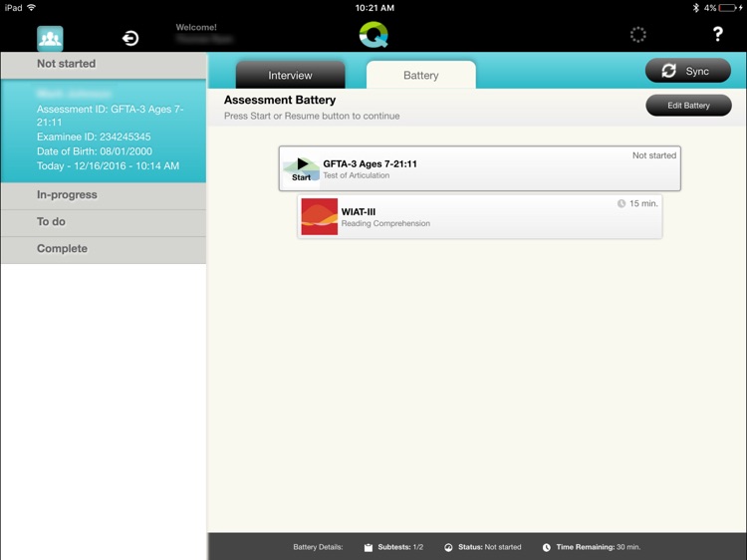Tap the WIAT-III red thumbnail
The height and width of the screenshot is (560, 747).
point(319,216)
